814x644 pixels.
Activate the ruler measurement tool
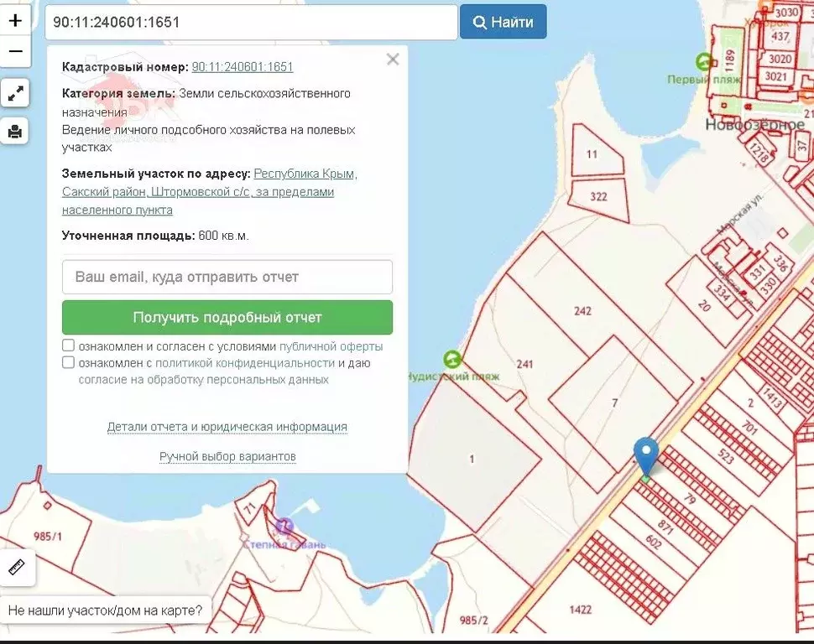[x=17, y=567]
